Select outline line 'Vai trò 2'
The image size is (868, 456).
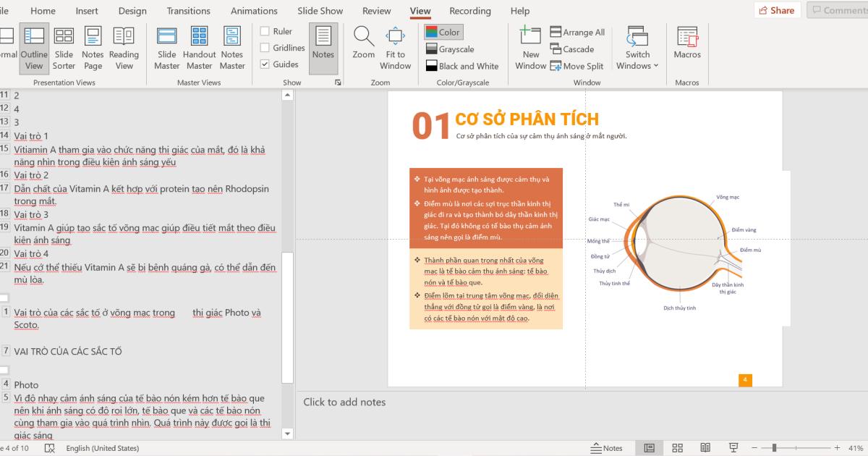click(31, 175)
